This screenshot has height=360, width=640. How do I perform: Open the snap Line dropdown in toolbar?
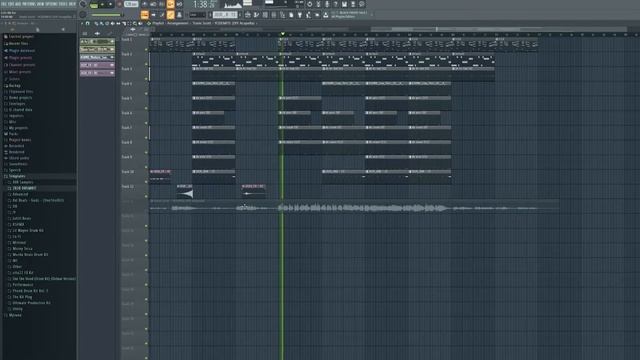[198, 15]
